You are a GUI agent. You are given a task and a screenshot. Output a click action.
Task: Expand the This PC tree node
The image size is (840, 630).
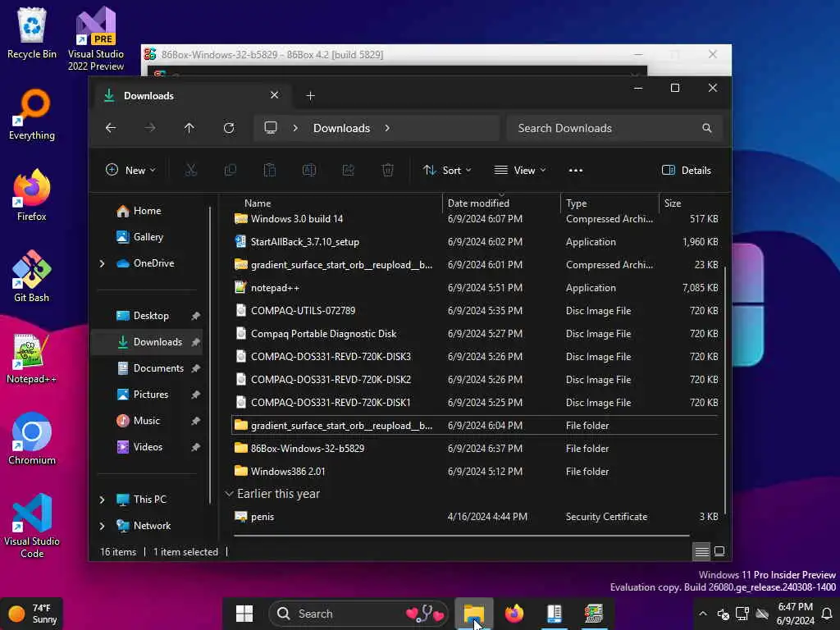pos(102,500)
